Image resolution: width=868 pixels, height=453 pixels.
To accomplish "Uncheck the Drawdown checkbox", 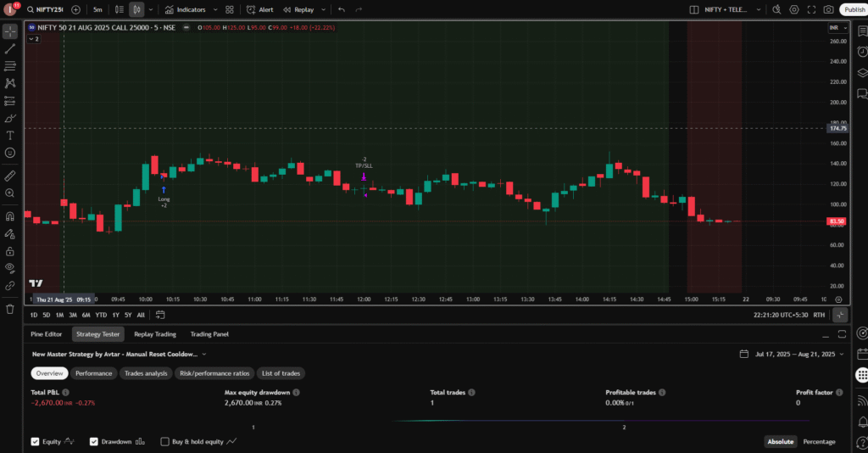I will 93,442.
